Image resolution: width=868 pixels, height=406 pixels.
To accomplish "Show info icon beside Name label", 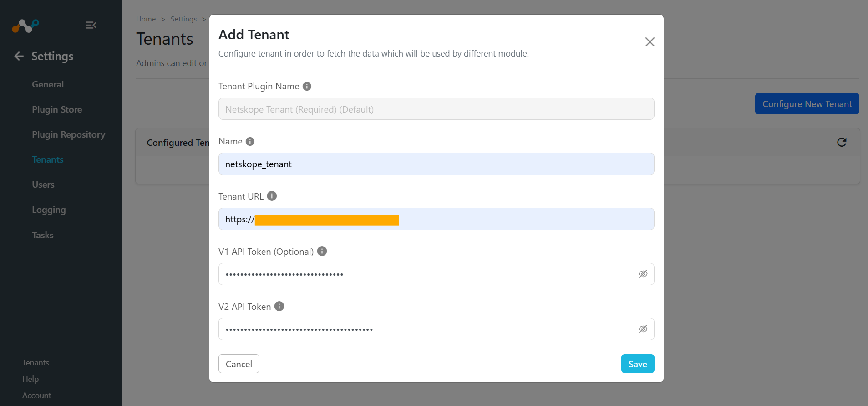I will click(x=250, y=141).
